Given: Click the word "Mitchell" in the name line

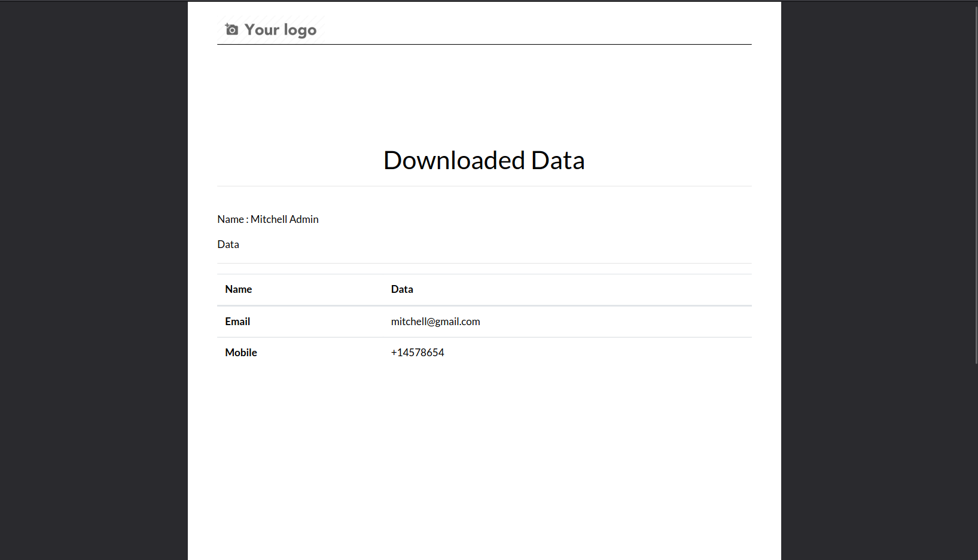Looking at the screenshot, I should pyautogui.click(x=269, y=219).
